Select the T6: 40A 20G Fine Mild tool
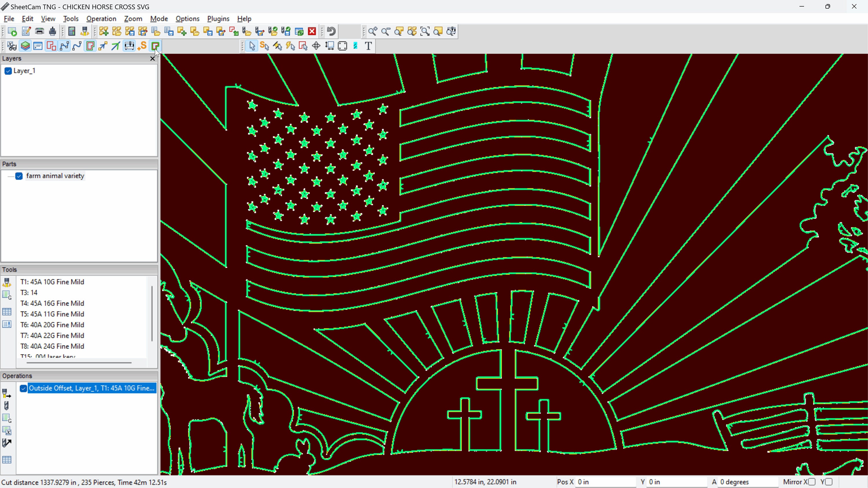Screen dimensions: 868x488 click(x=52, y=324)
